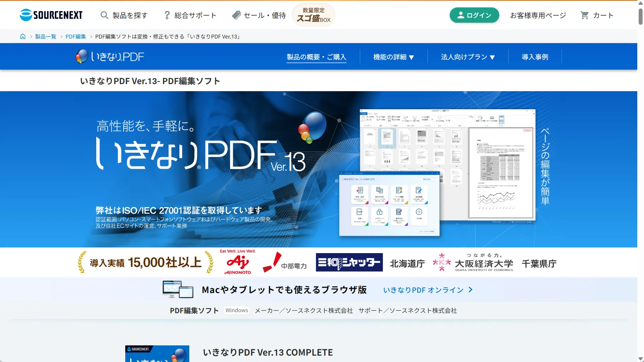The image size is (644, 362).
Task: Click the question mark support icon
Action: (167, 15)
